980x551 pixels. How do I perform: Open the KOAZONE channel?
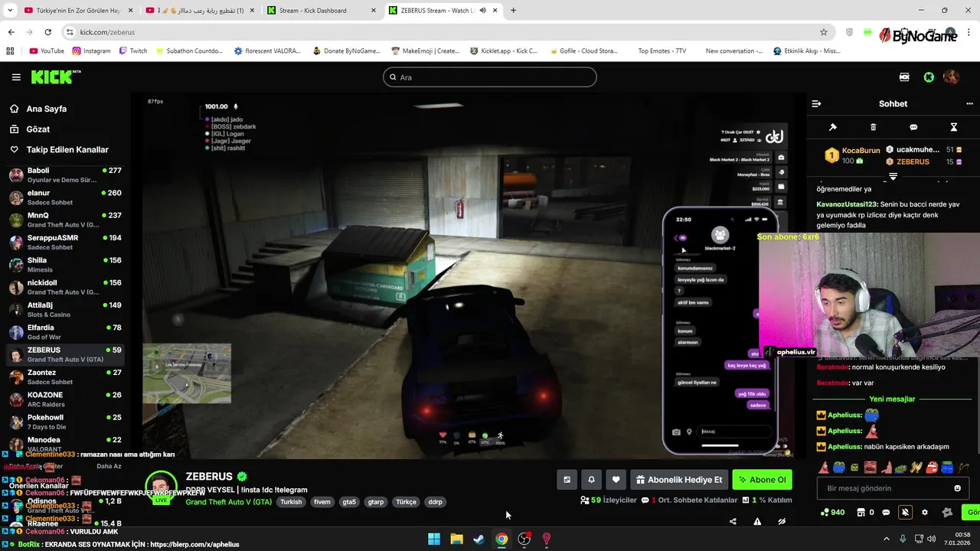[x=65, y=399]
